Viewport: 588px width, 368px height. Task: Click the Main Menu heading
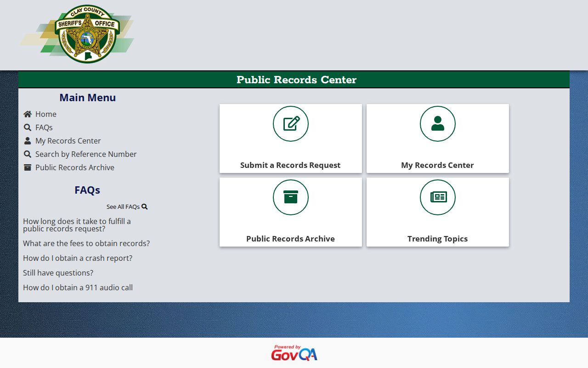[x=88, y=98]
